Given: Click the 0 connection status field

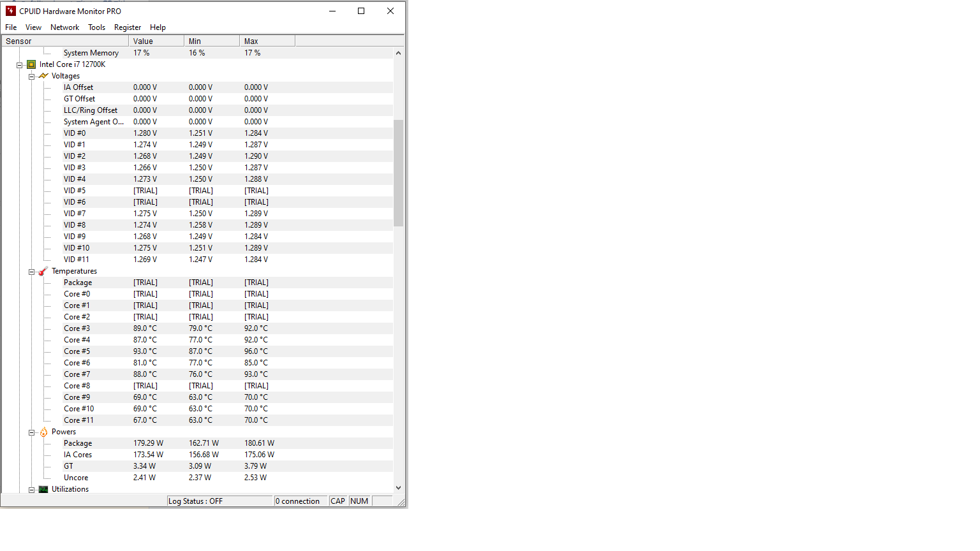Looking at the screenshot, I should pyautogui.click(x=301, y=501).
